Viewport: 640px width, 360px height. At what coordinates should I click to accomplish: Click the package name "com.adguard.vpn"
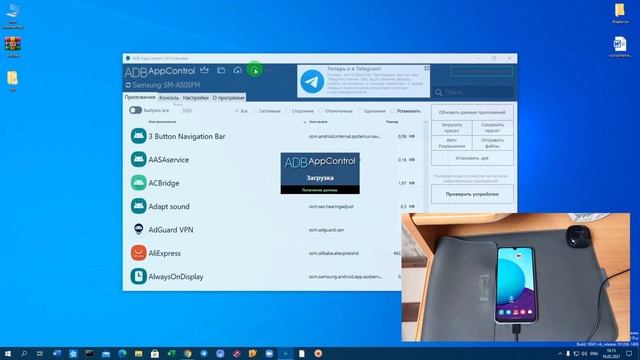coord(326,230)
